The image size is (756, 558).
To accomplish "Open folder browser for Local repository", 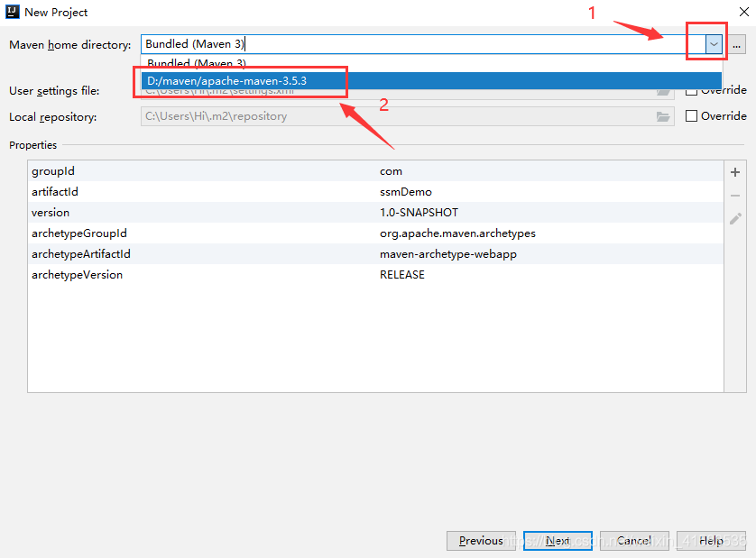I will coord(663,116).
